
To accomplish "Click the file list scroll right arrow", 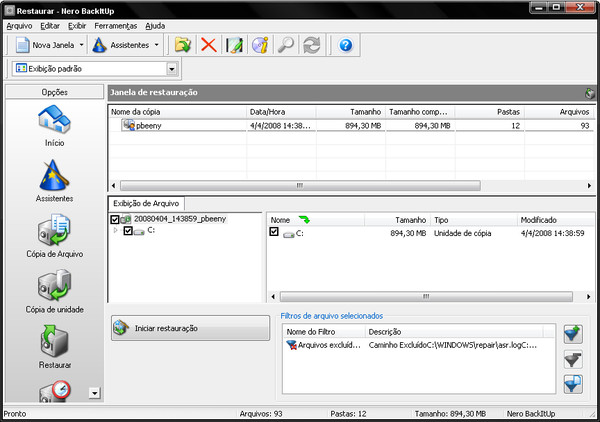I will coord(589,297).
